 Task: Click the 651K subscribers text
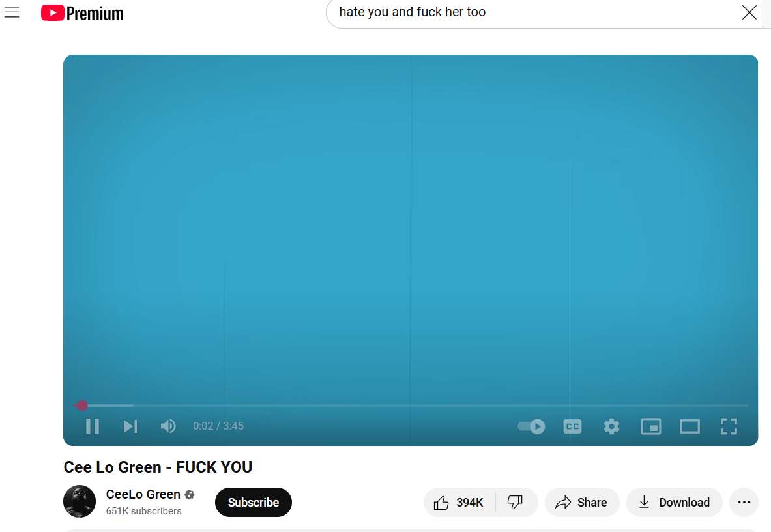click(x=143, y=511)
